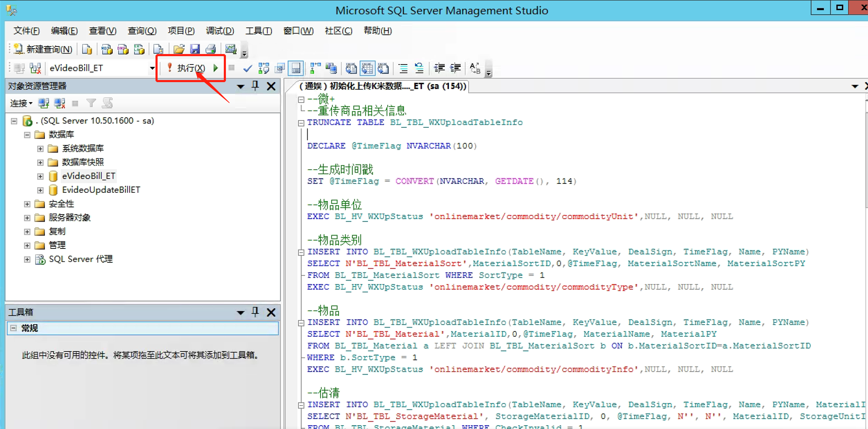Collapse the SQL Server 10.50.1600 node
Image resolution: width=868 pixels, height=429 pixels.
pyautogui.click(x=14, y=121)
